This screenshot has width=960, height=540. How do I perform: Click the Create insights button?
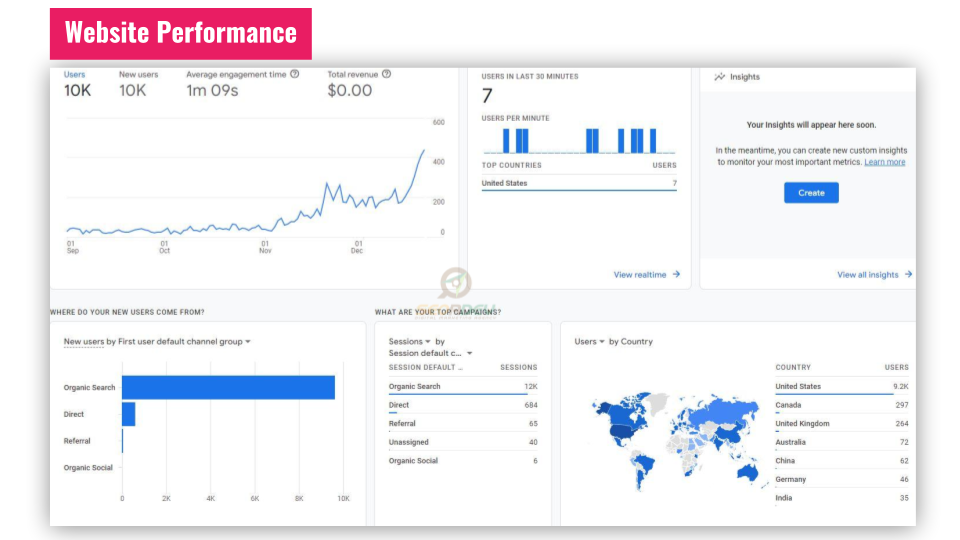811,193
